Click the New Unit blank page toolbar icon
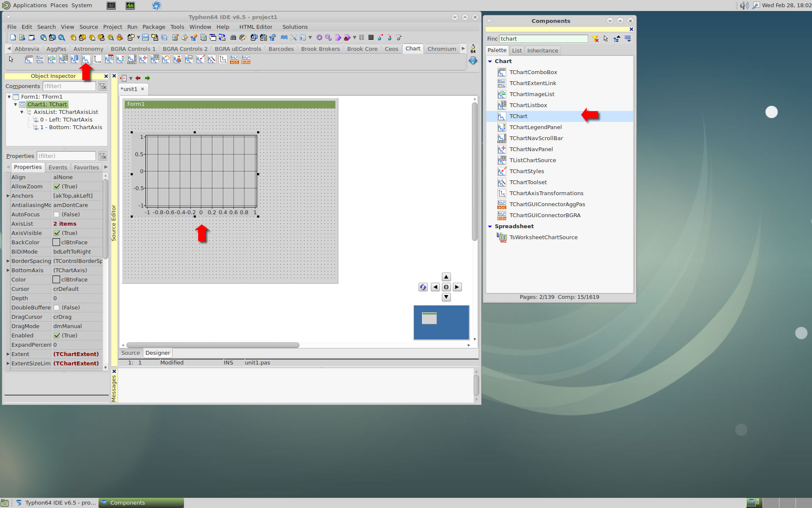The height and width of the screenshot is (508, 812). (x=13, y=38)
